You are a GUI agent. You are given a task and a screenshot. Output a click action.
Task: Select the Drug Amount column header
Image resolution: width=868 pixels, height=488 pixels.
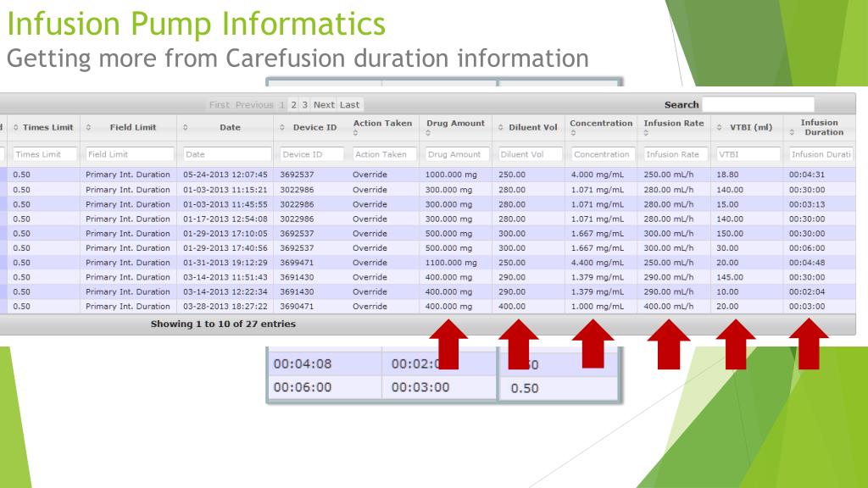pos(455,124)
